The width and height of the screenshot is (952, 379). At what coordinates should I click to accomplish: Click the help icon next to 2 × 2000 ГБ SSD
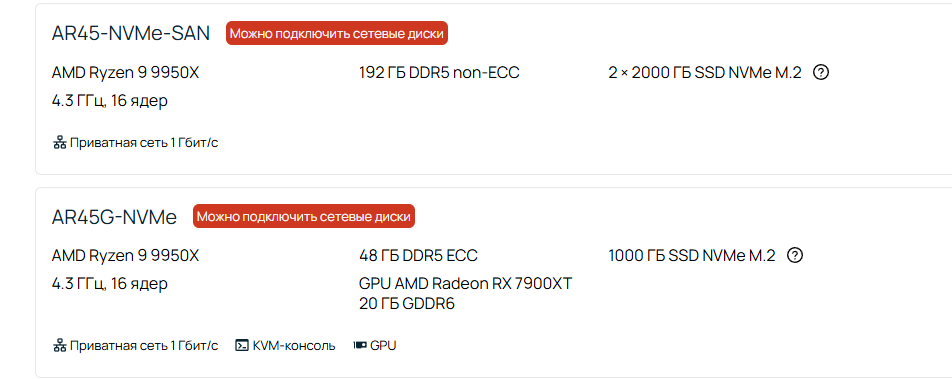click(x=821, y=73)
